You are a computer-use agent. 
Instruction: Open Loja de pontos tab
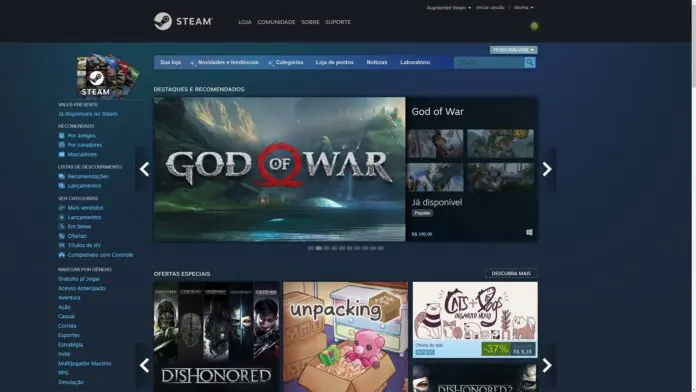pyautogui.click(x=335, y=63)
